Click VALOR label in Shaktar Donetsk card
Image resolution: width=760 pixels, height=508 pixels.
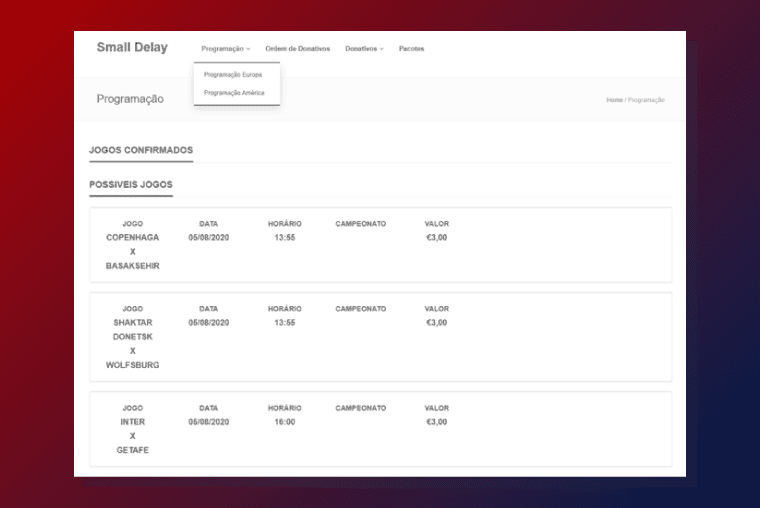[x=436, y=309]
